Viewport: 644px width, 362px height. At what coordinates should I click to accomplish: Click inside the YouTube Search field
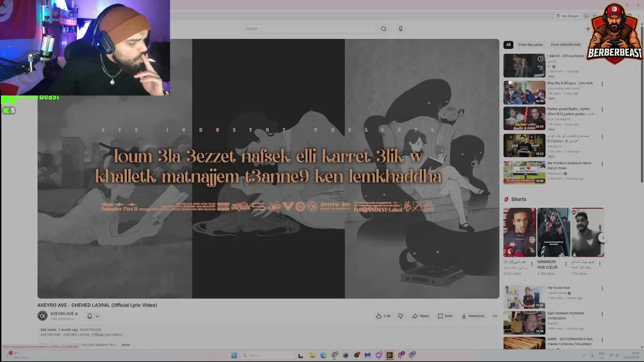(309, 29)
